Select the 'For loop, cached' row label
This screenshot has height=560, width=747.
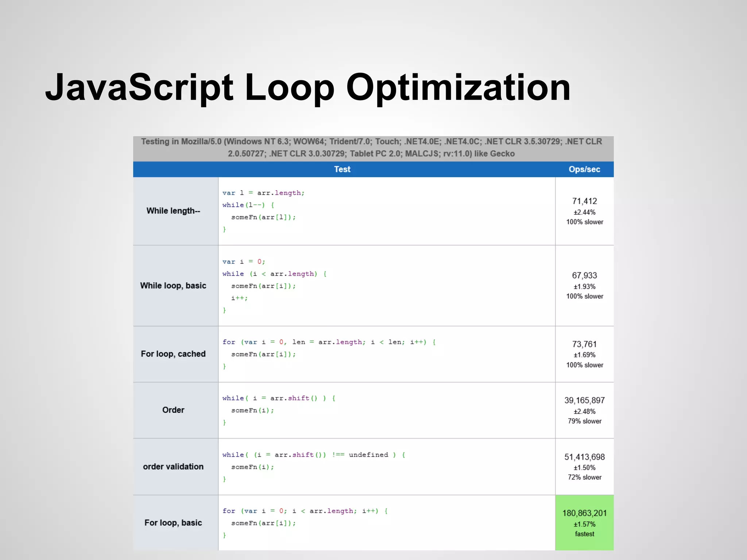(x=173, y=354)
